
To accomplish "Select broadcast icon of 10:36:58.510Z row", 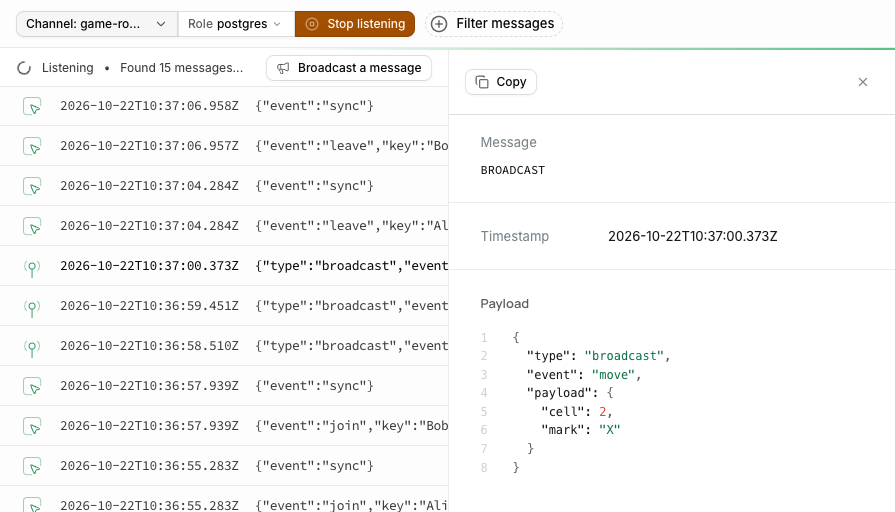I will [32, 347].
